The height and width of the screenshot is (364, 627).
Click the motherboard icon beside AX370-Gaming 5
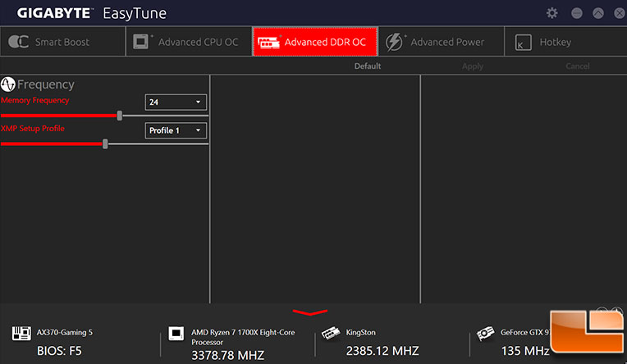[x=21, y=333]
